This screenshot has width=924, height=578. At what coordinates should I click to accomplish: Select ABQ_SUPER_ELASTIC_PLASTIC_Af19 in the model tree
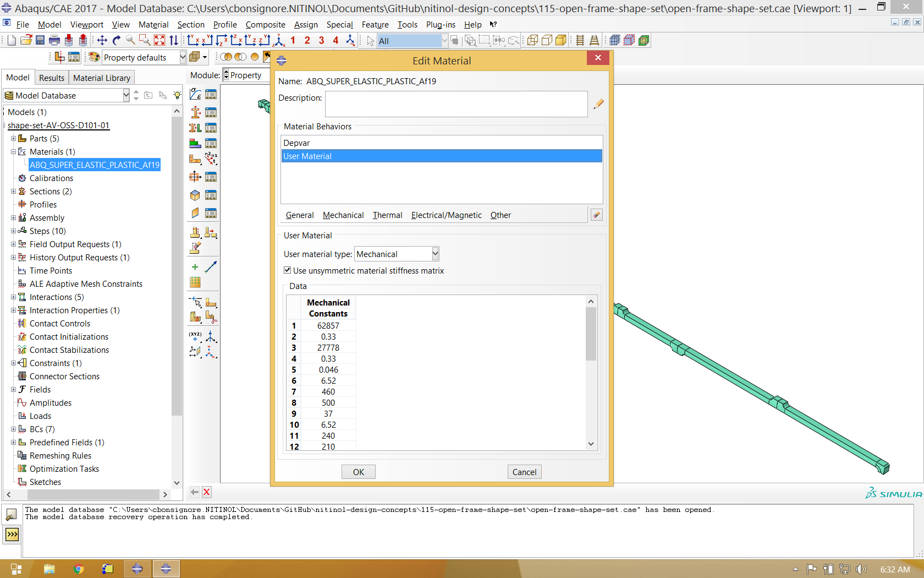pyautogui.click(x=95, y=165)
